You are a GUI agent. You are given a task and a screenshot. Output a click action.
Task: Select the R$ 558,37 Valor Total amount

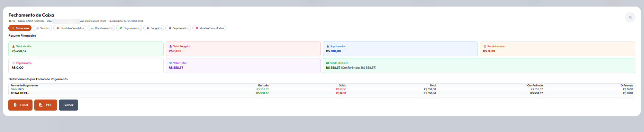[176, 68]
